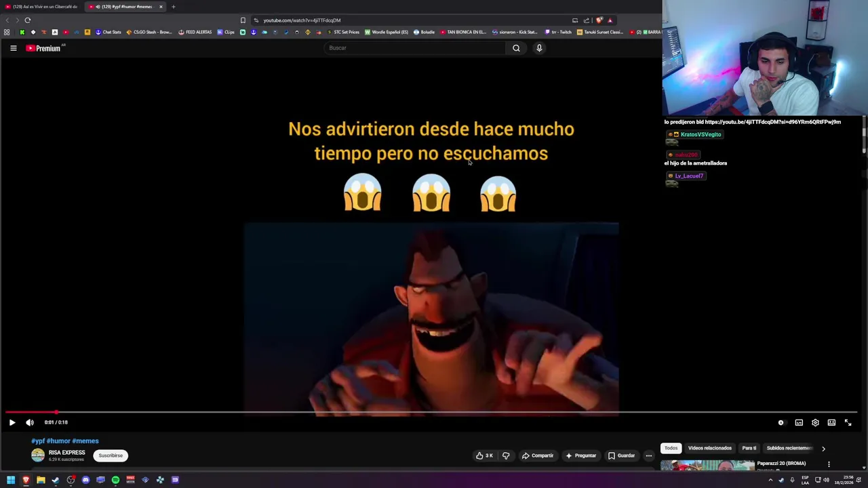Open Steam from the taskbar

click(x=56, y=480)
